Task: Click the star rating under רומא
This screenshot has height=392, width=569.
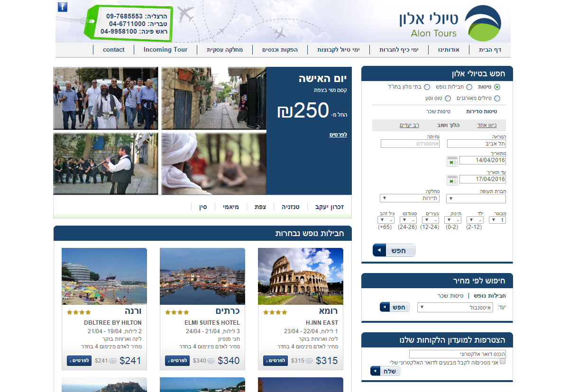Action: point(275,312)
